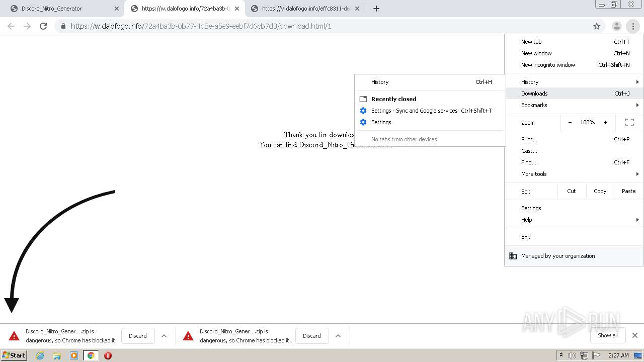Screen dimensions: 644x362
Task: Click the three-dot Chrome menu button
Action: [x=633, y=26]
